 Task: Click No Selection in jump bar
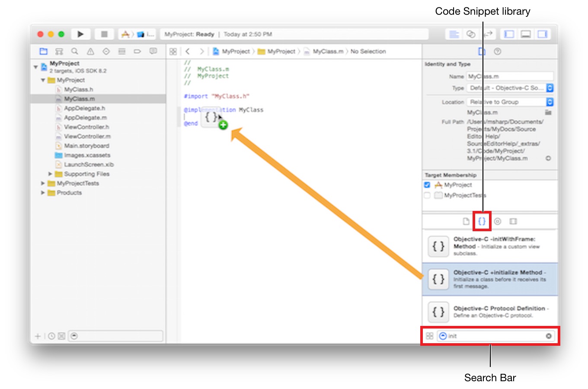[x=368, y=51]
